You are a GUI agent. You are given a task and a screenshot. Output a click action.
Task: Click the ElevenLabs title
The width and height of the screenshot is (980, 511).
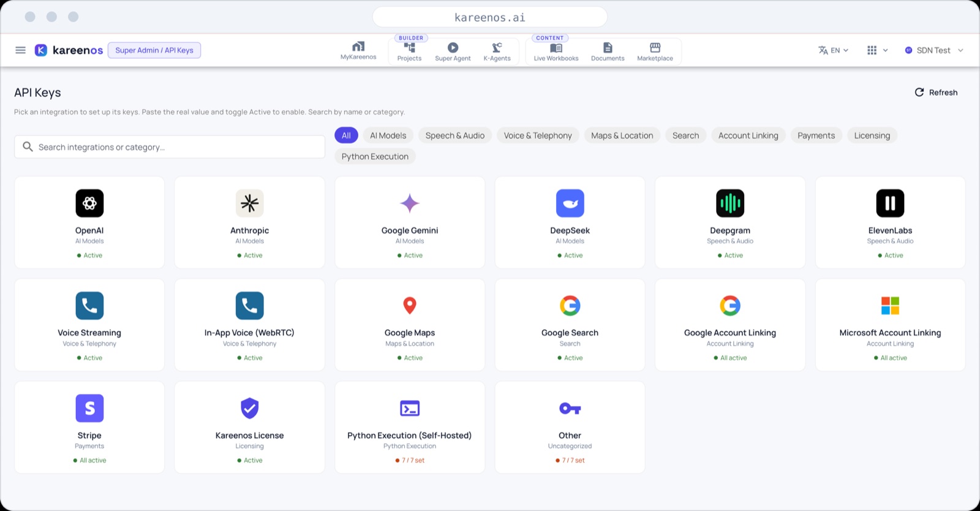pyautogui.click(x=891, y=230)
